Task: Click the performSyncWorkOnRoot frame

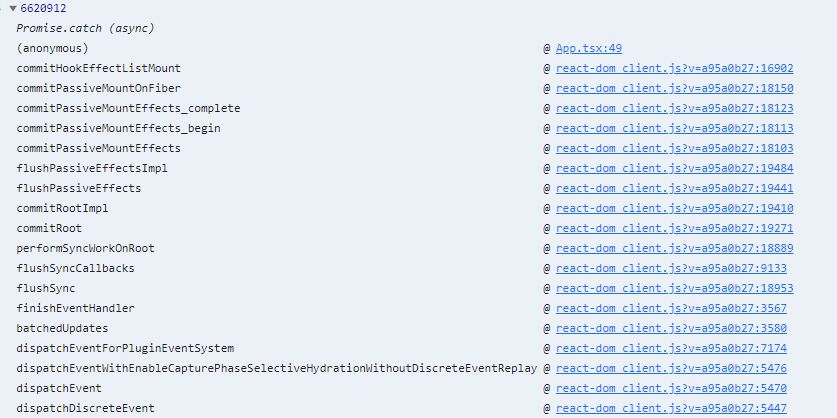Action: 85,248
